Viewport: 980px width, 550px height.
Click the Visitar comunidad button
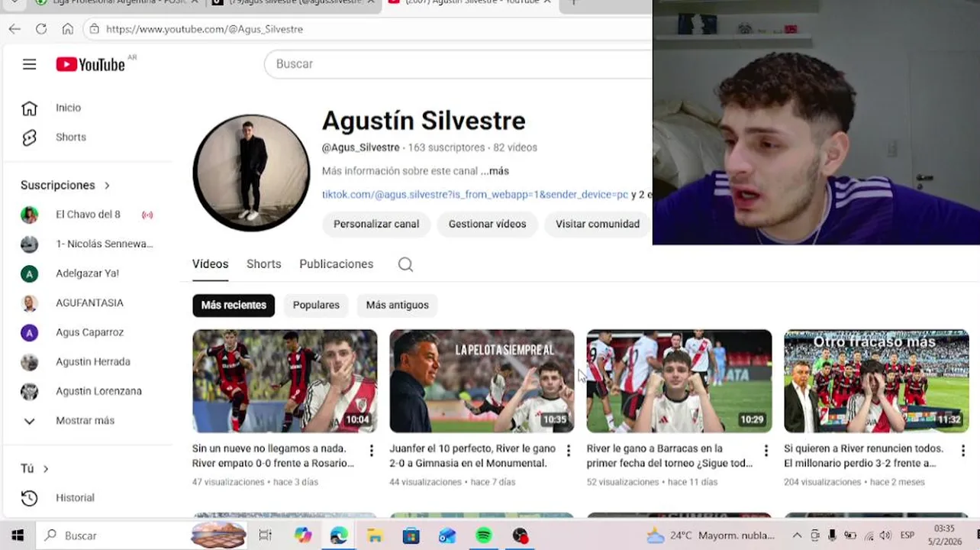[x=598, y=225]
